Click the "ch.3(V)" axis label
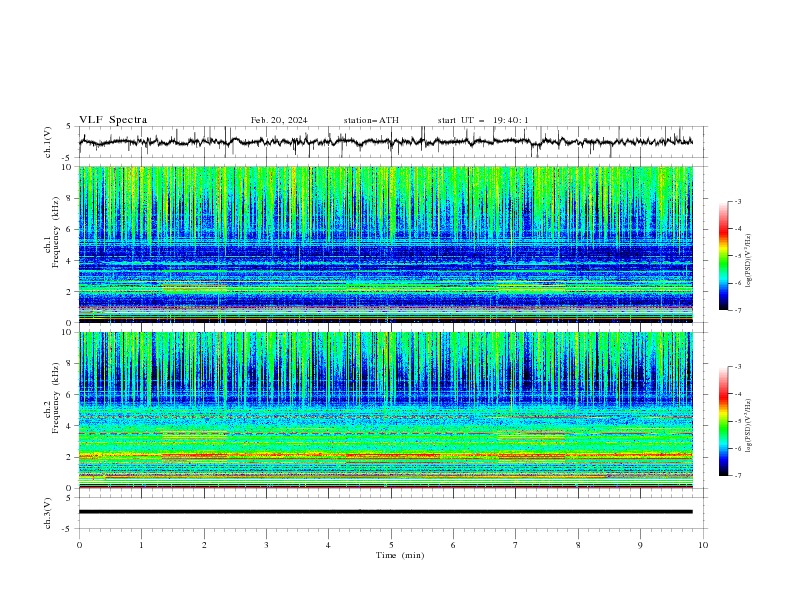 [48, 513]
